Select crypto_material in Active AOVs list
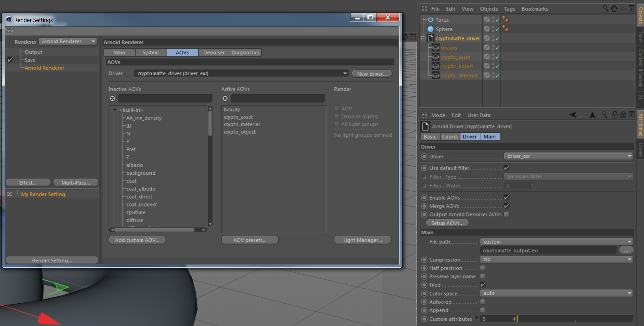Image resolution: width=644 pixels, height=326 pixels. 242,124
